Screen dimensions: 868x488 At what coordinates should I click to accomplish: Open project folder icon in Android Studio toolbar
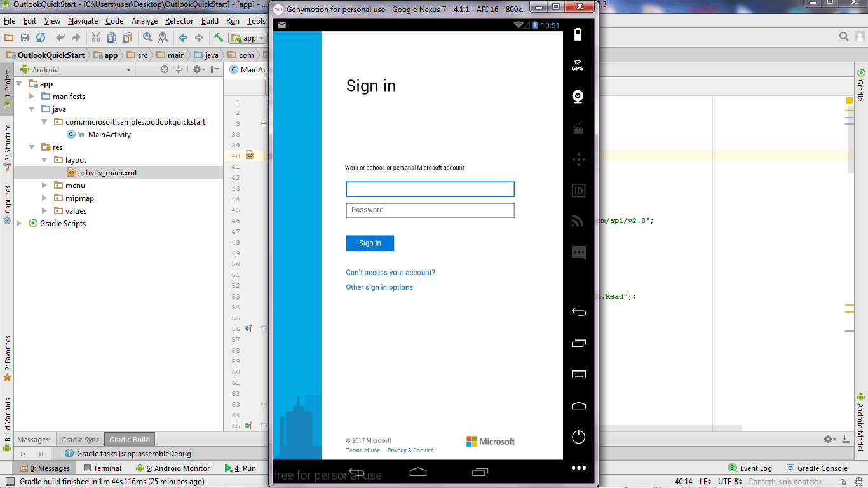point(9,38)
